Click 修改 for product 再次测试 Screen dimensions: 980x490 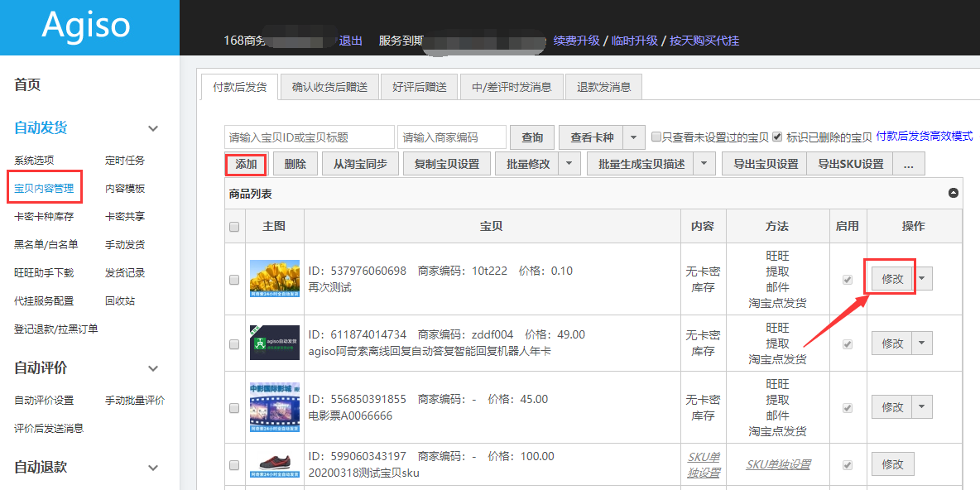pyautogui.click(x=892, y=279)
